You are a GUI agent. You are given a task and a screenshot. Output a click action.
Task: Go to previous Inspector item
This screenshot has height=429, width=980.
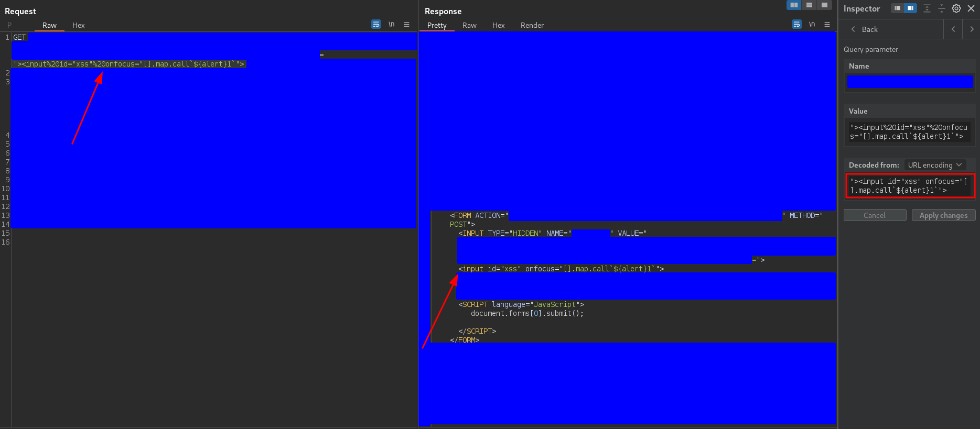953,29
